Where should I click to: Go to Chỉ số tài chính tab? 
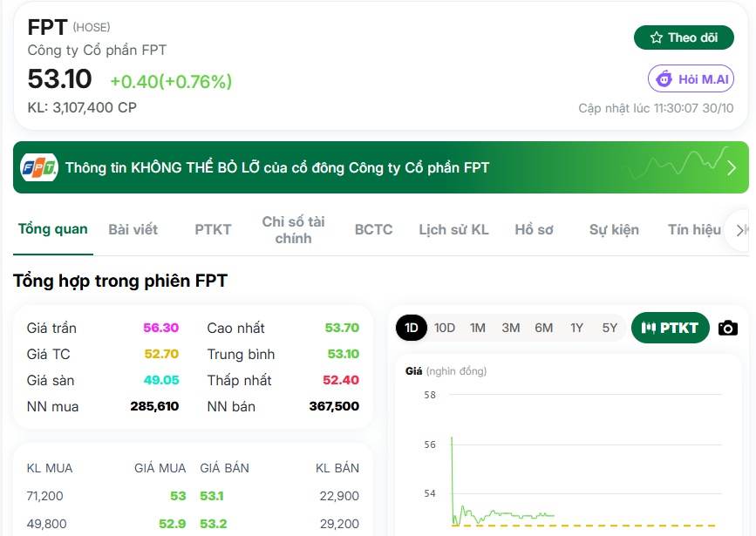[293, 230]
